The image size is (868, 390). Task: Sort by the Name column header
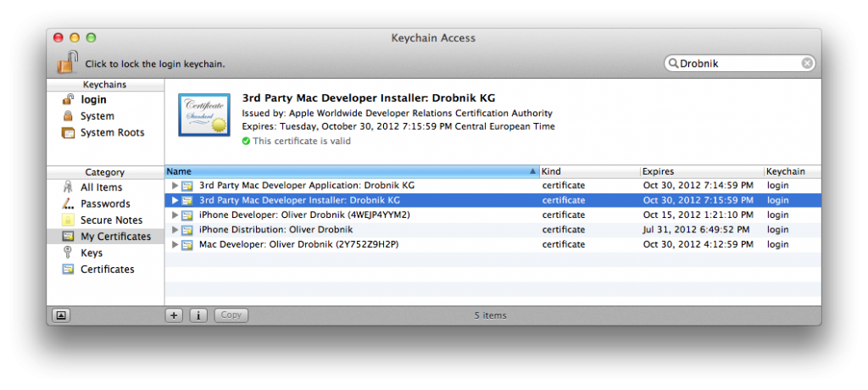(x=352, y=172)
